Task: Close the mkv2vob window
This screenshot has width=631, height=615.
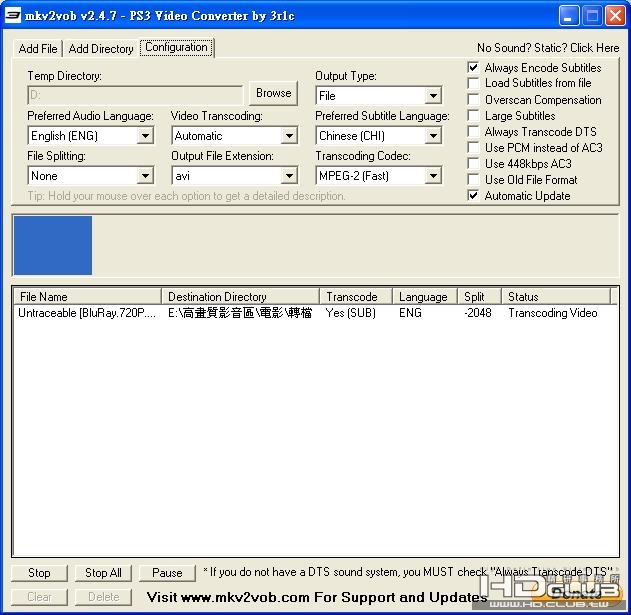Action: (616, 16)
